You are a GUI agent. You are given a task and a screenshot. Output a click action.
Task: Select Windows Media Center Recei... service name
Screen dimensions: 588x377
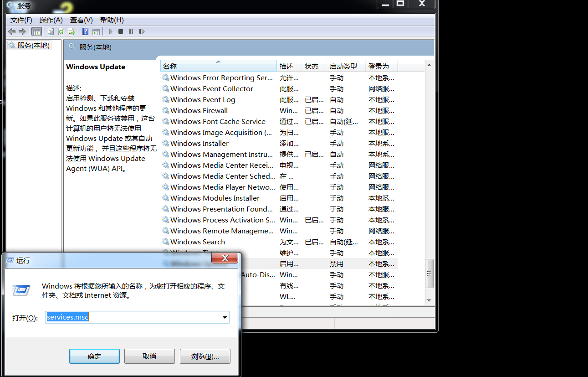(x=222, y=165)
